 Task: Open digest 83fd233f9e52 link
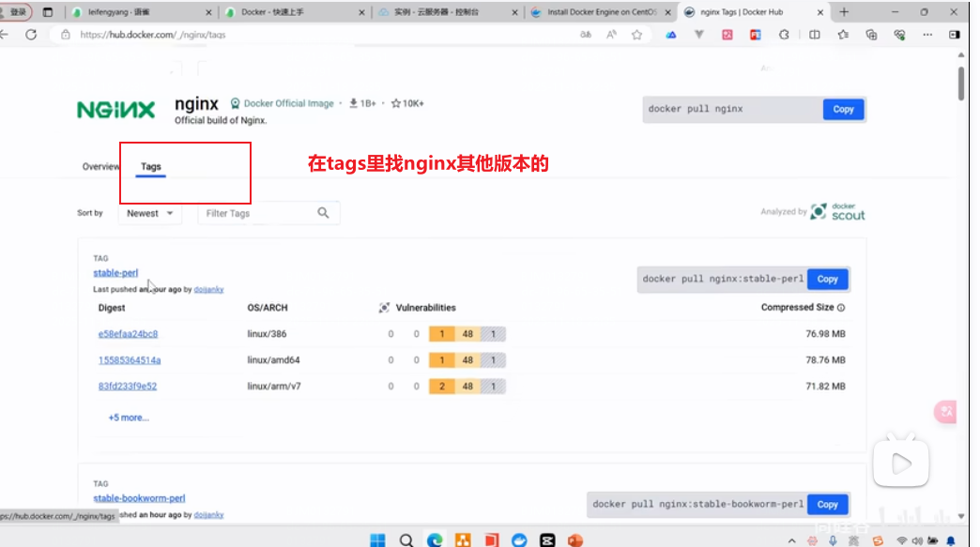point(128,387)
